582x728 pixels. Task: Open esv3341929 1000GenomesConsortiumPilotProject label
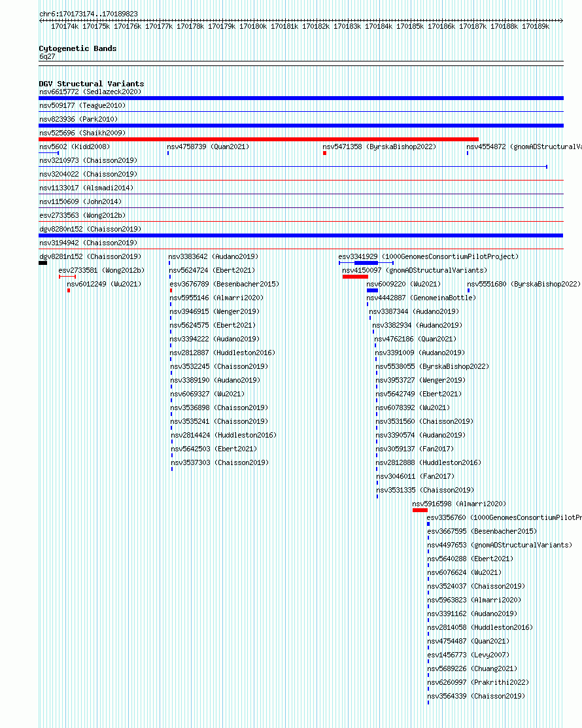(x=428, y=257)
